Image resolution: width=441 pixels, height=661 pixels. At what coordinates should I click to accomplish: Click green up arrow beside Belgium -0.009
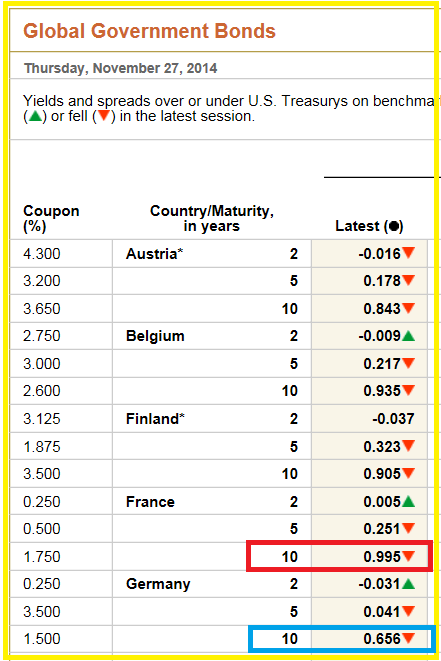point(408,336)
